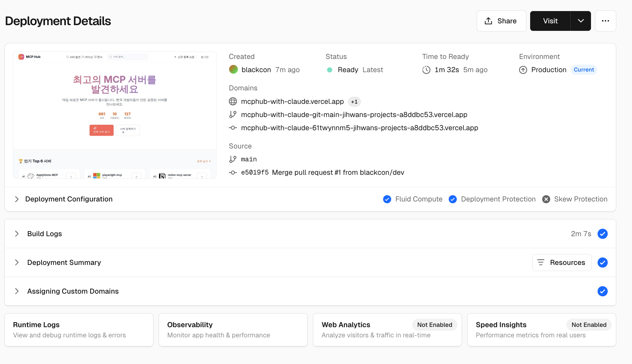Click the Fluid Compute checkmark
Viewport: 632px width, 364px height.
pyautogui.click(x=387, y=199)
